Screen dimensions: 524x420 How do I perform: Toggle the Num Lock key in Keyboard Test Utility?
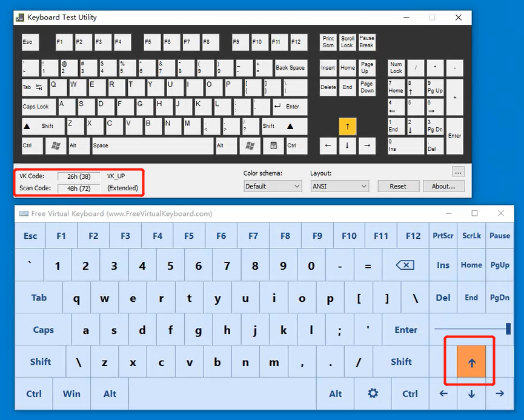(396, 67)
